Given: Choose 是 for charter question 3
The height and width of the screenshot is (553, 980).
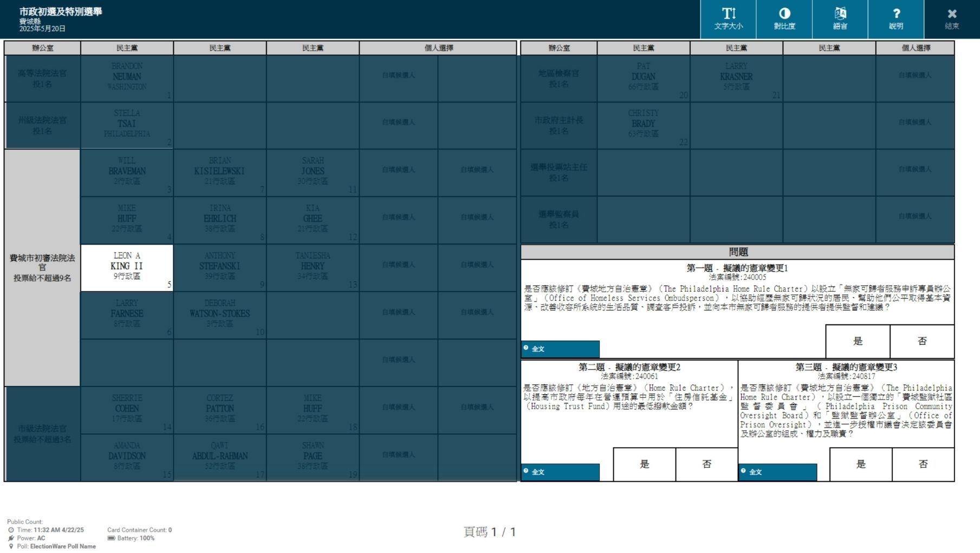Looking at the screenshot, I should (861, 464).
